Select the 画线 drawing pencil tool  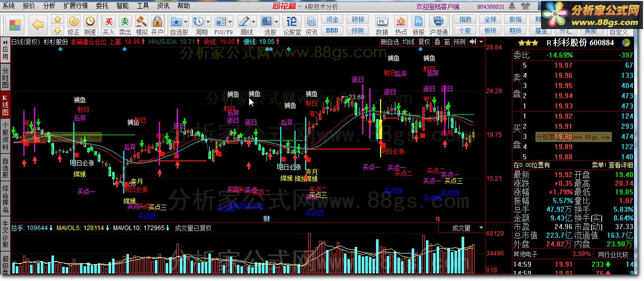pyautogui.click(x=244, y=21)
